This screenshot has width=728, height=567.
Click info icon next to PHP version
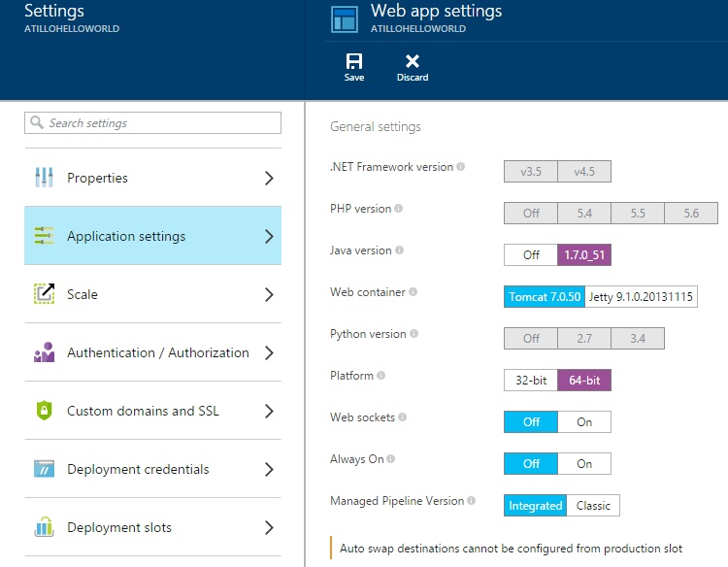pyautogui.click(x=398, y=208)
